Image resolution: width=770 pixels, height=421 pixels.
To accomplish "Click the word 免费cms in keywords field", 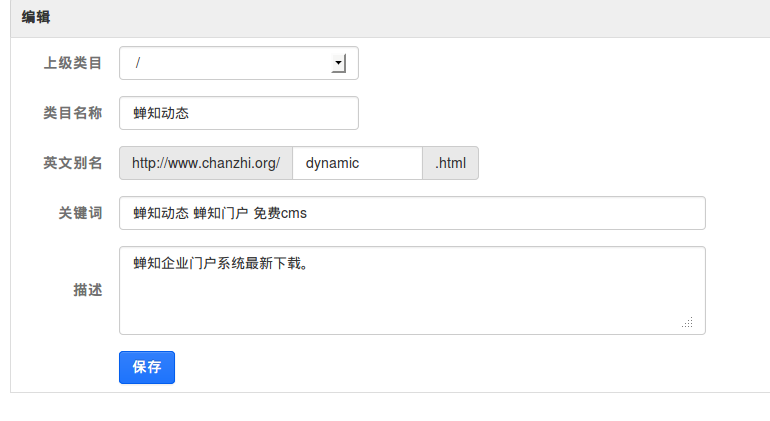I will click(x=279, y=213).
